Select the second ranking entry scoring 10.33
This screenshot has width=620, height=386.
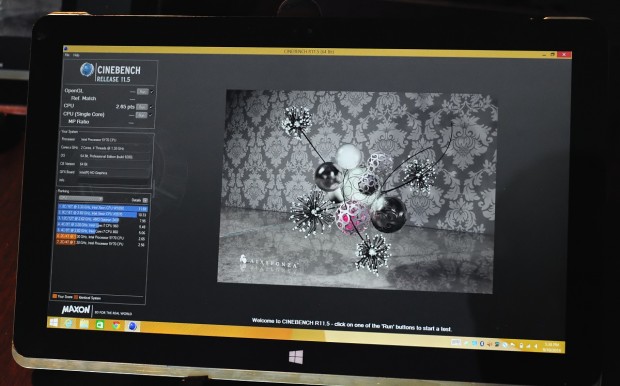(102, 214)
